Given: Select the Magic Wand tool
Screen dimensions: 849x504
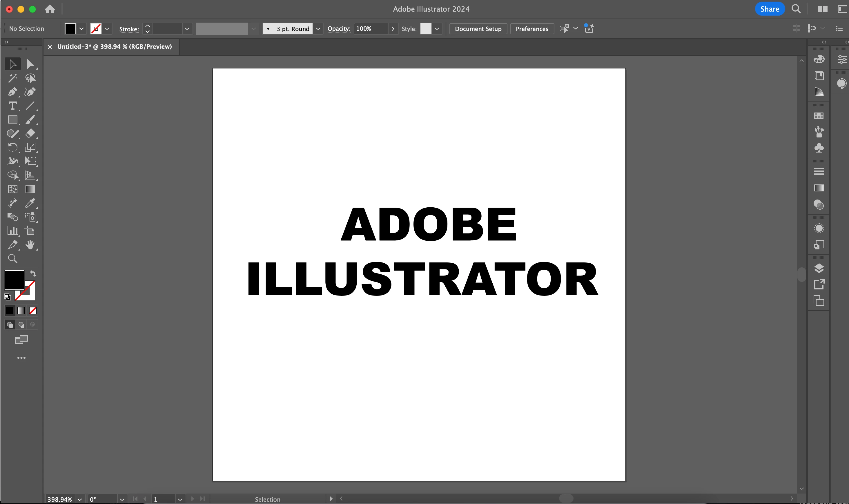Looking at the screenshot, I should [x=12, y=78].
